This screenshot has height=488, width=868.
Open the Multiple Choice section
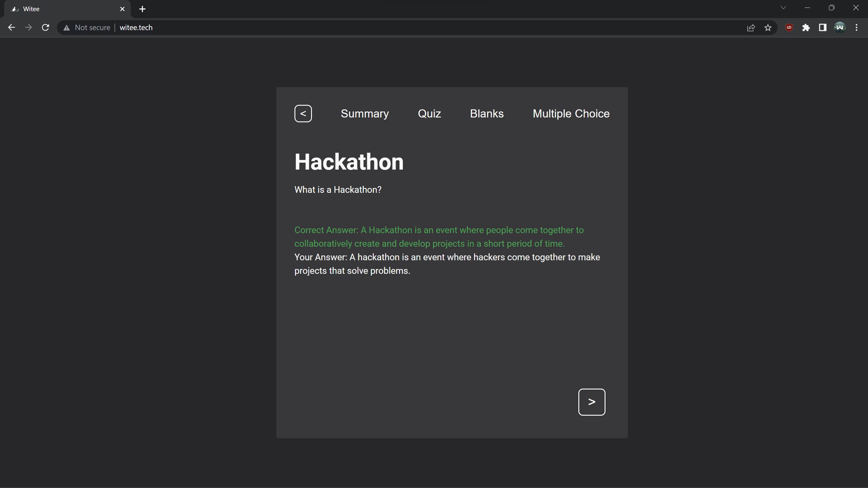tap(571, 114)
